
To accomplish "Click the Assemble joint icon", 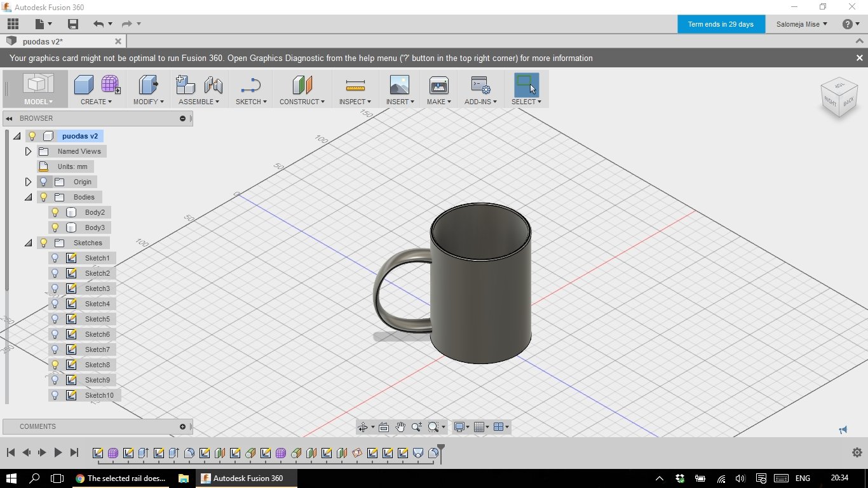I will (x=214, y=85).
